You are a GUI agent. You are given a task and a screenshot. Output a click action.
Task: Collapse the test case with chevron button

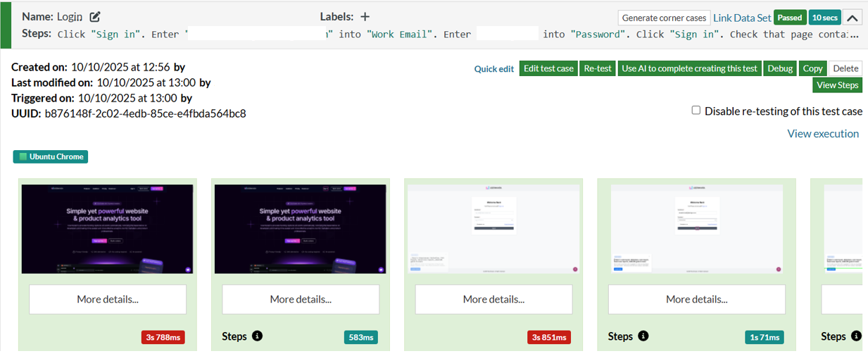pyautogui.click(x=852, y=18)
